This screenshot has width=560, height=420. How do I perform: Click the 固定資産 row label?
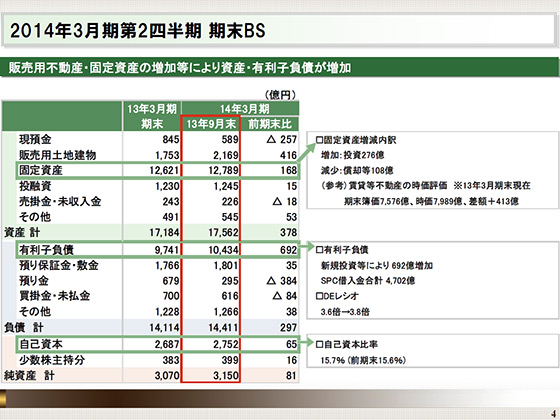click(41, 170)
